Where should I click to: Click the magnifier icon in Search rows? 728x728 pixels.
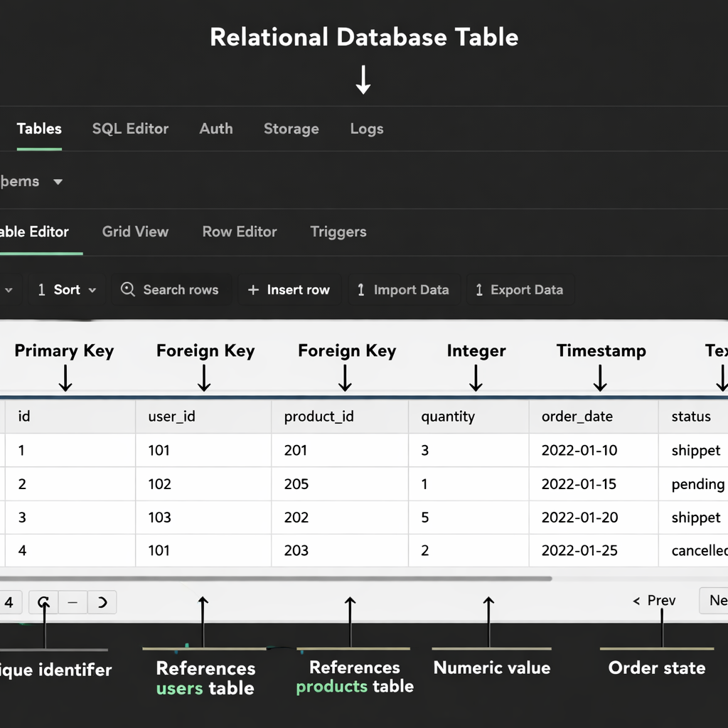[128, 290]
